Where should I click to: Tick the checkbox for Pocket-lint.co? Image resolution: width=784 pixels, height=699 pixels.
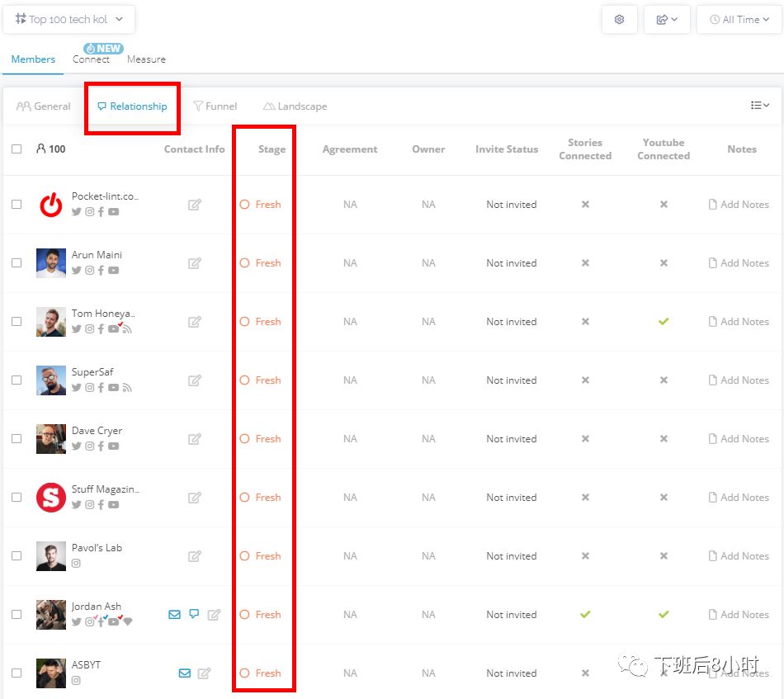(x=17, y=205)
